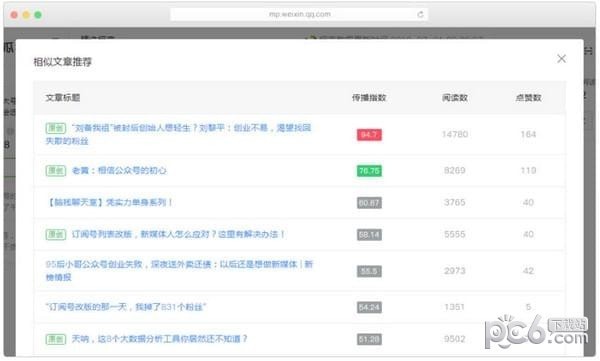Close the 相似文章推荐 dialog with the X
This screenshot has height=361, width=600.
[x=561, y=59]
